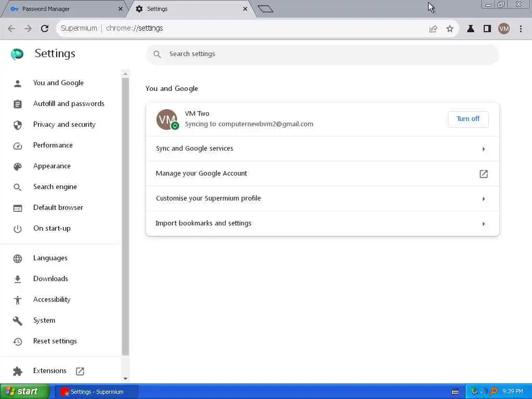
Task: Click the puzzle piece Extensions icon
Action: click(18, 371)
